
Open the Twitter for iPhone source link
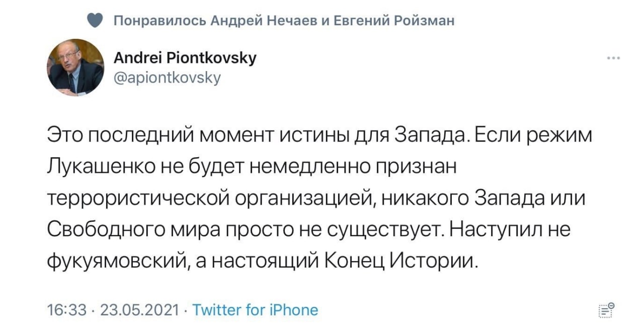coord(255,309)
